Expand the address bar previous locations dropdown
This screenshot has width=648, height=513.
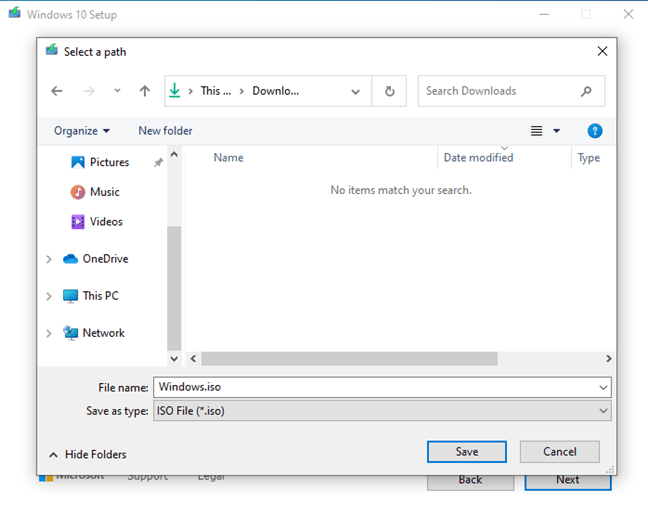355,91
